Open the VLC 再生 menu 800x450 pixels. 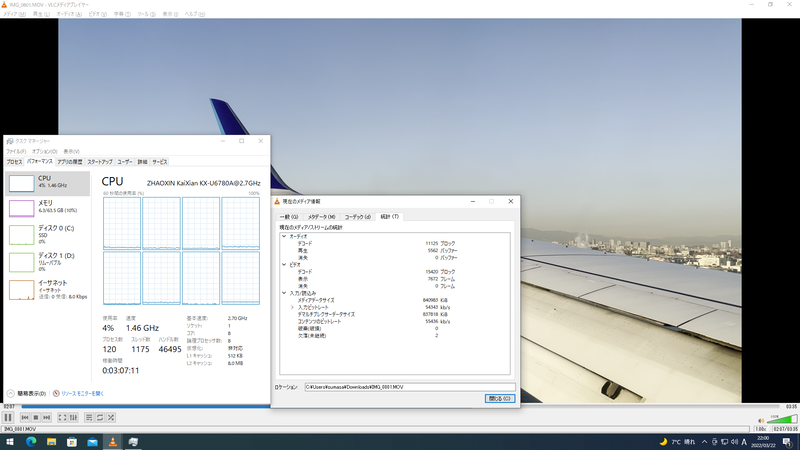pos(41,14)
